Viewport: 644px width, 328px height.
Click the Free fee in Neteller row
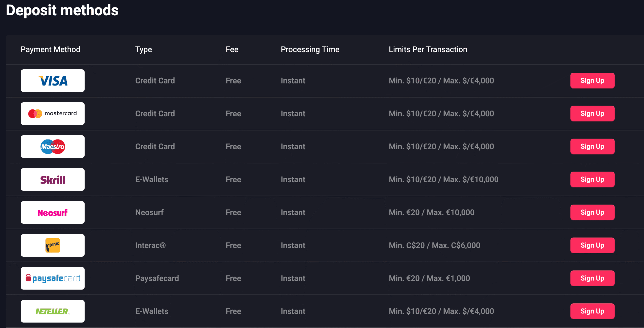click(x=233, y=311)
